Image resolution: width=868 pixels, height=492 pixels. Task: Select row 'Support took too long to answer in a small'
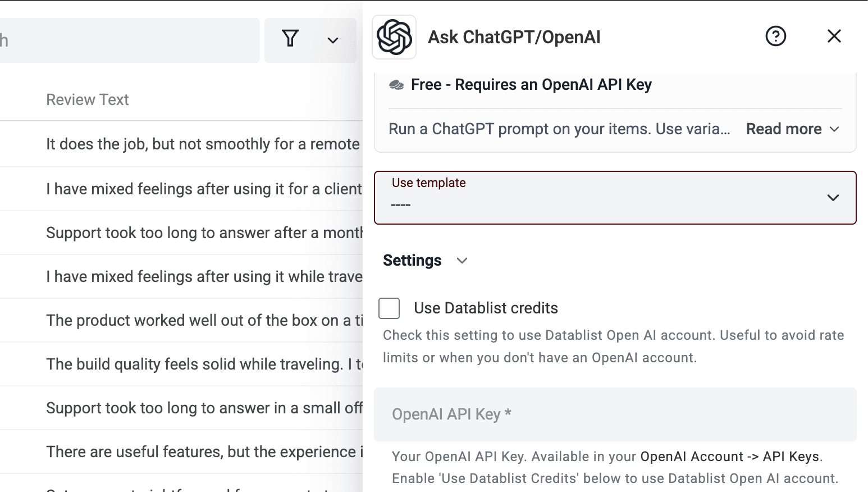[181, 408]
